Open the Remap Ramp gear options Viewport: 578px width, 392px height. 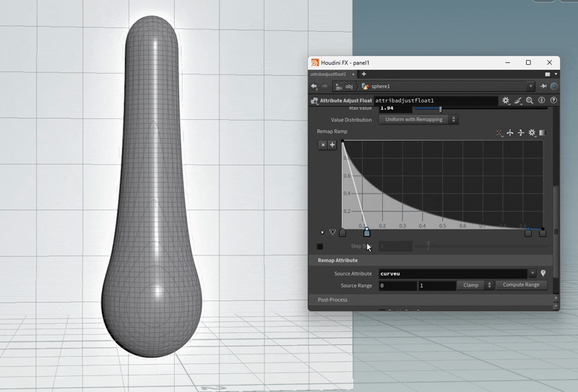point(532,133)
